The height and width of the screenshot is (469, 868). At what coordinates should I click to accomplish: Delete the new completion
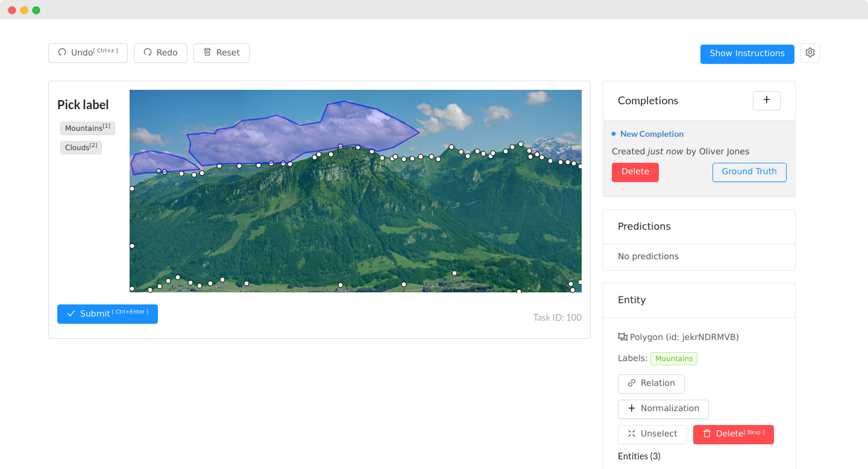635,172
